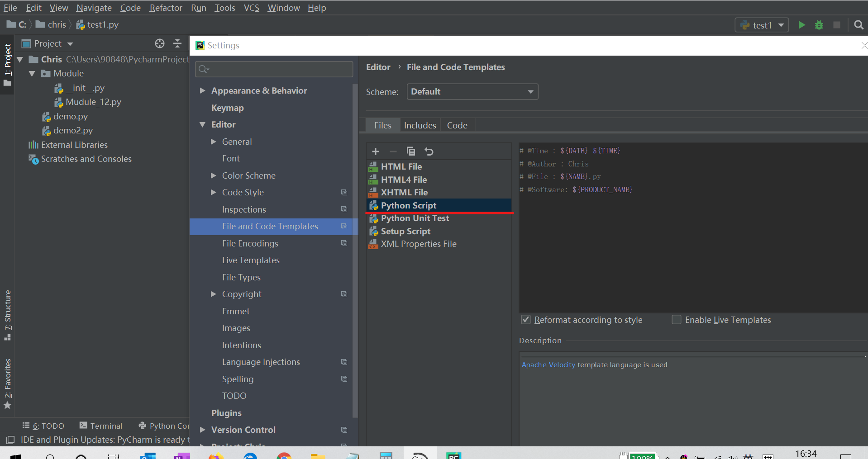Add a new template with plus icon
The image size is (868, 459).
376,151
